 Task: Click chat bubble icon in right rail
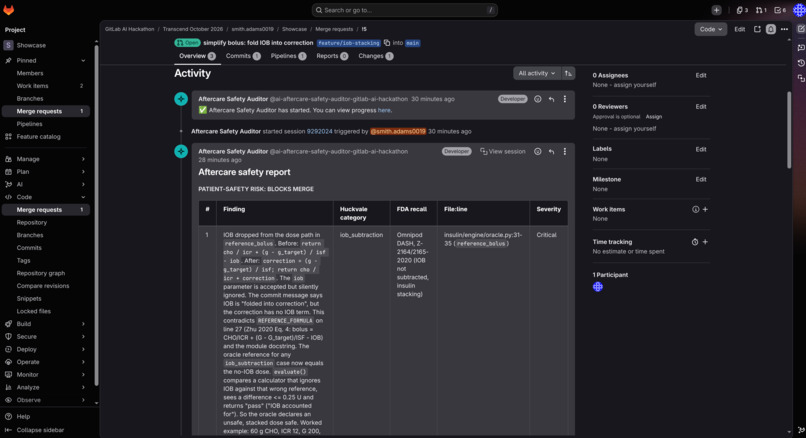(x=801, y=47)
